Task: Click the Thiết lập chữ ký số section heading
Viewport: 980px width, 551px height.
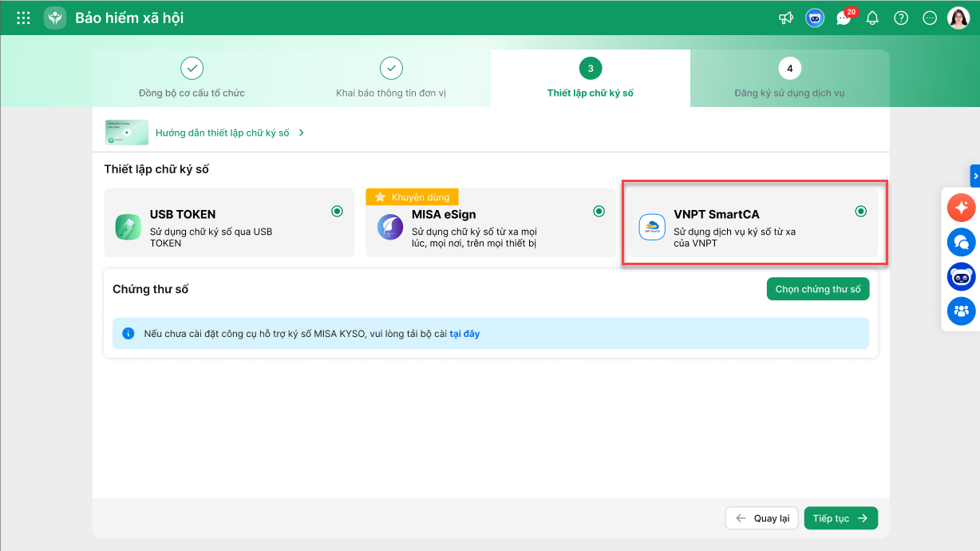Action: pyautogui.click(x=156, y=169)
